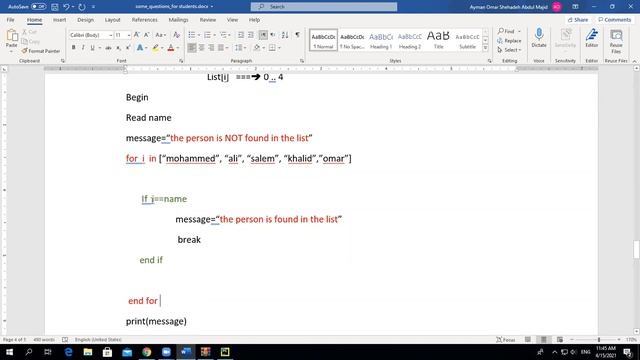This screenshot has width=640, height=360.
Task: Open the File menu
Action: pos(10,20)
